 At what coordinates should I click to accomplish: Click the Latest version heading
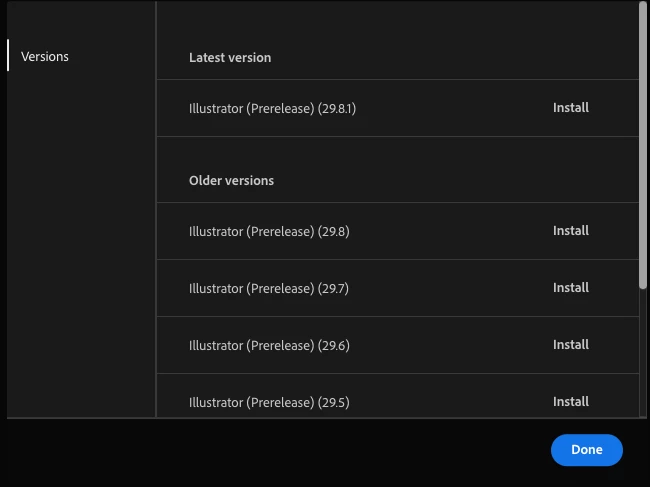[x=230, y=58]
